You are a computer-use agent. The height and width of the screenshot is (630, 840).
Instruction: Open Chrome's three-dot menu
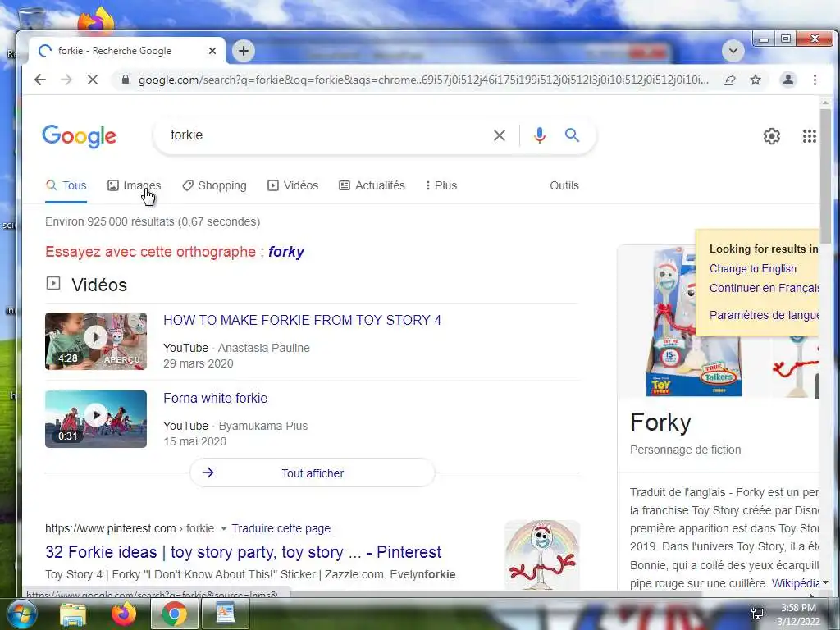pyautogui.click(x=815, y=80)
